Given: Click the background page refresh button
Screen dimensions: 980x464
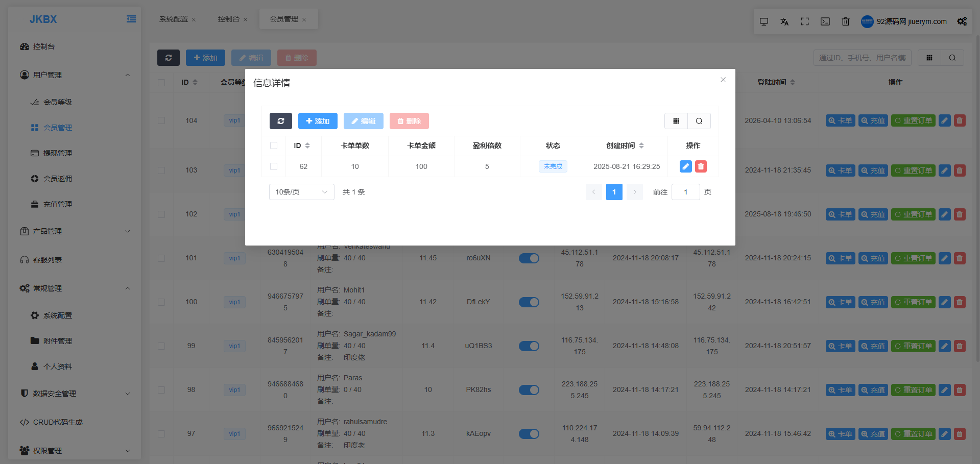Looking at the screenshot, I should click(x=169, y=58).
